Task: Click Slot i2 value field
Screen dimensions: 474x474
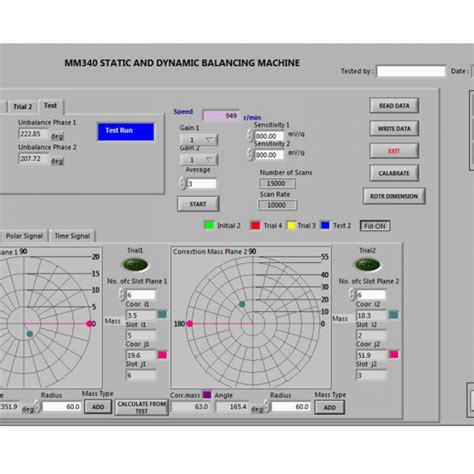Action: click(371, 335)
